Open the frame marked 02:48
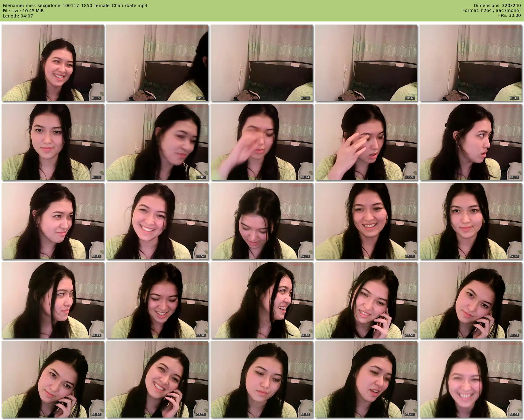Image resolution: width=524 pixels, height=420 pixels. pyautogui.click(x=262, y=300)
